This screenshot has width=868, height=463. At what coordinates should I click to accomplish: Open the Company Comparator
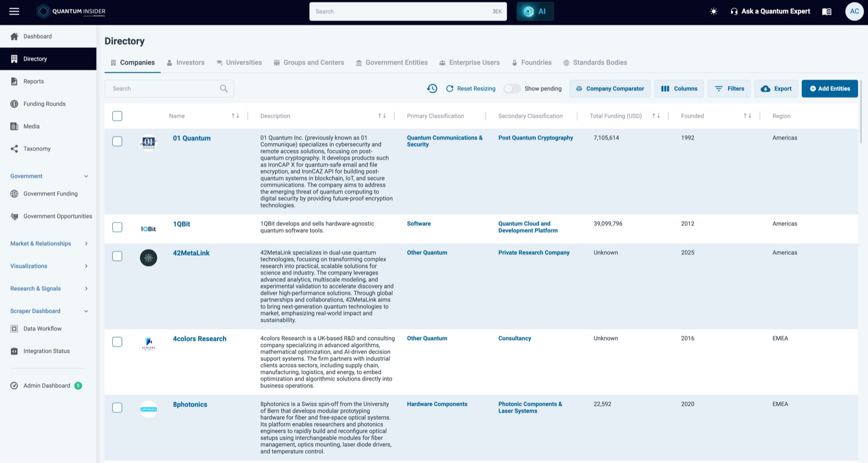pyautogui.click(x=610, y=88)
